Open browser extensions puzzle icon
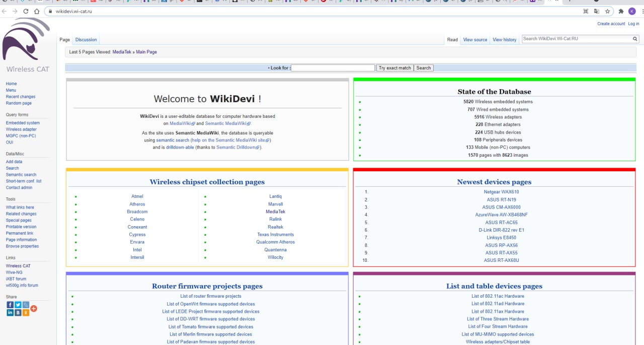This screenshot has width=644, height=345. [x=621, y=11]
